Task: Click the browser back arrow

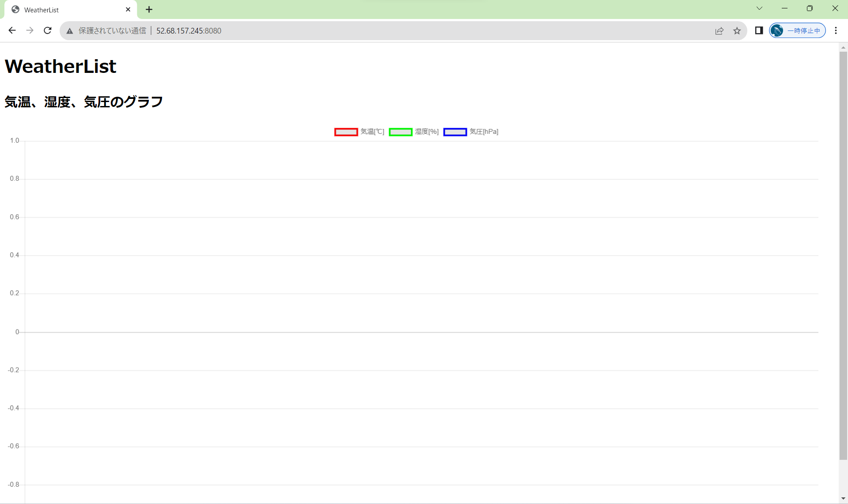Action: (12, 30)
